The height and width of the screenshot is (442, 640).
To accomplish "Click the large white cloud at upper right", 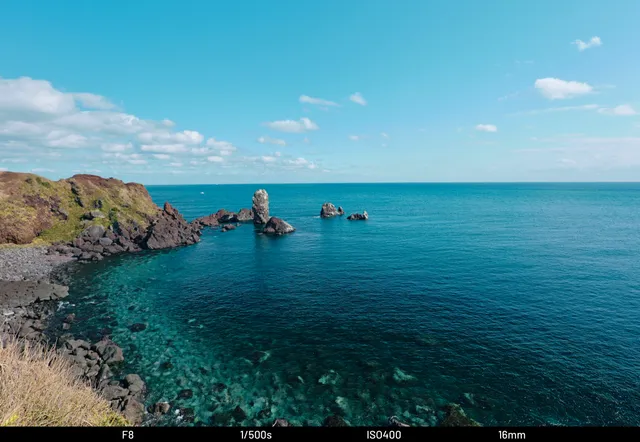I will click(x=562, y=88).
